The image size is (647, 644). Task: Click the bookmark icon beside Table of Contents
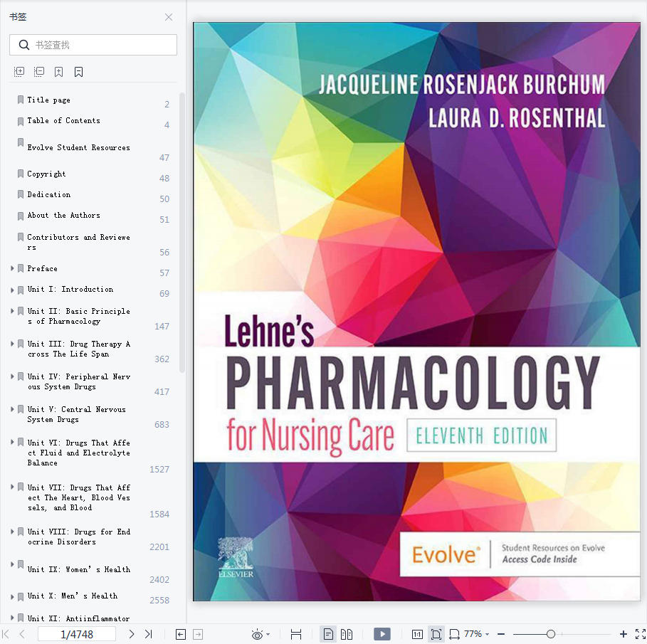click(20, 121)
